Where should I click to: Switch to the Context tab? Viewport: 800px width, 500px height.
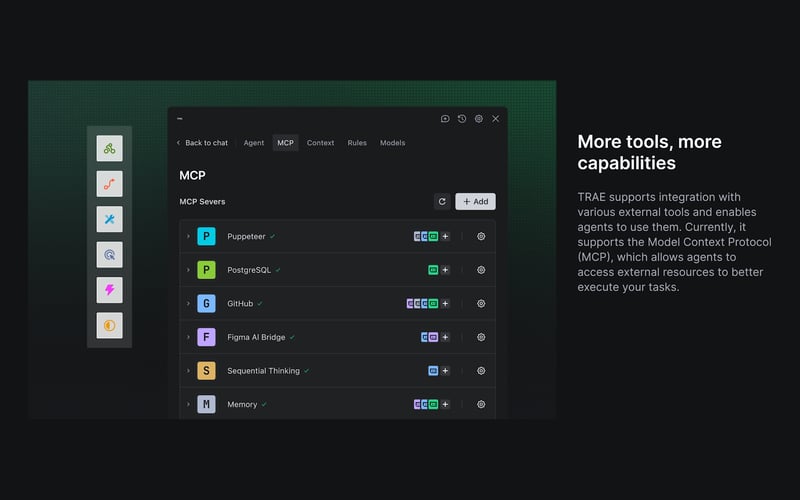pos(320,143)
